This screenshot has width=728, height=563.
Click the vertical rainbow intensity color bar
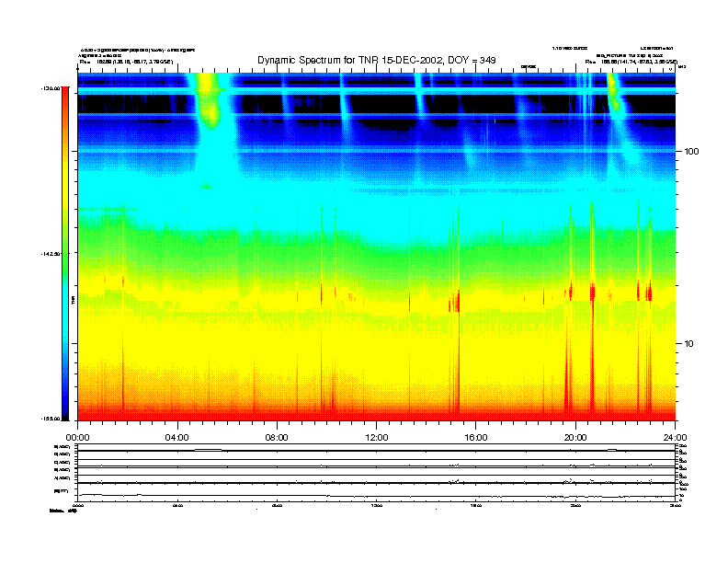pyautogui.click(x=65, y=253)
